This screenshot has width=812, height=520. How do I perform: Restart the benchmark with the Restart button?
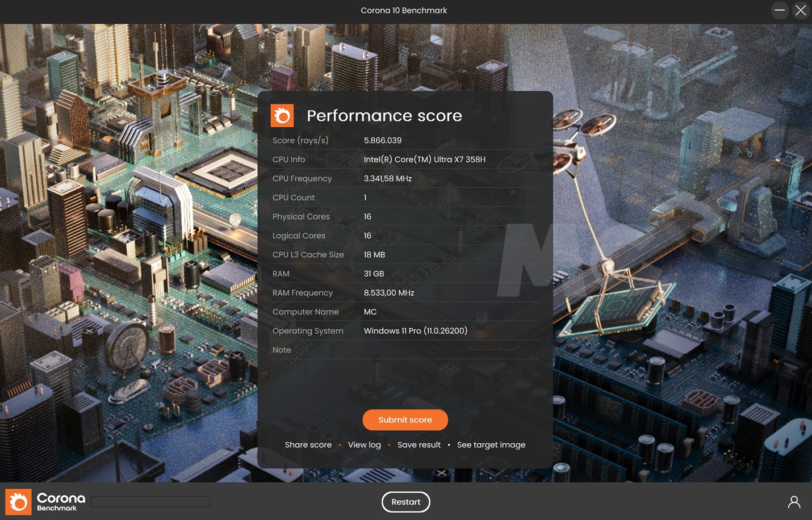tap(405, 502)
